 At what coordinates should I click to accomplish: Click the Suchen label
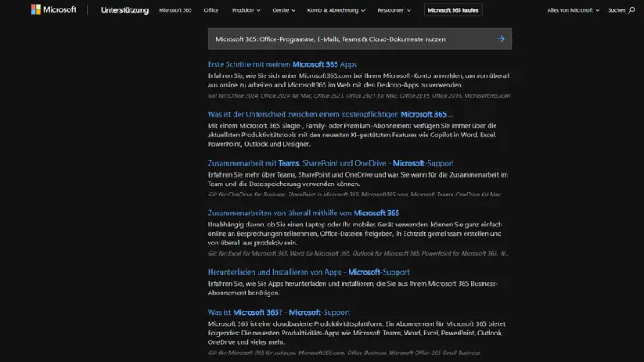pos(617,10)
